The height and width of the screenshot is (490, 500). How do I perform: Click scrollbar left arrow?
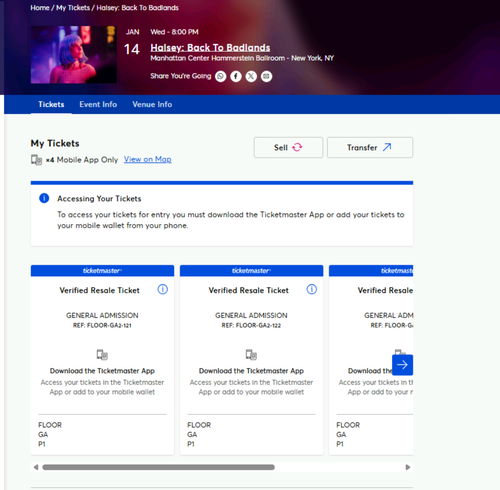pyautogui.click(x=36, y=467)
